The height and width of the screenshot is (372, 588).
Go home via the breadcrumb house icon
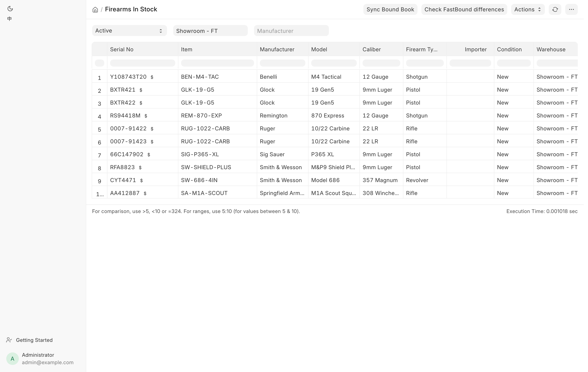pyautogui.click(x=95, y=10)
